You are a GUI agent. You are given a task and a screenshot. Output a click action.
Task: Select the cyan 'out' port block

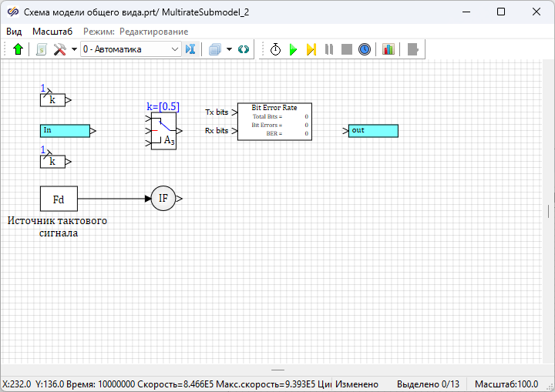click(373, 131)
